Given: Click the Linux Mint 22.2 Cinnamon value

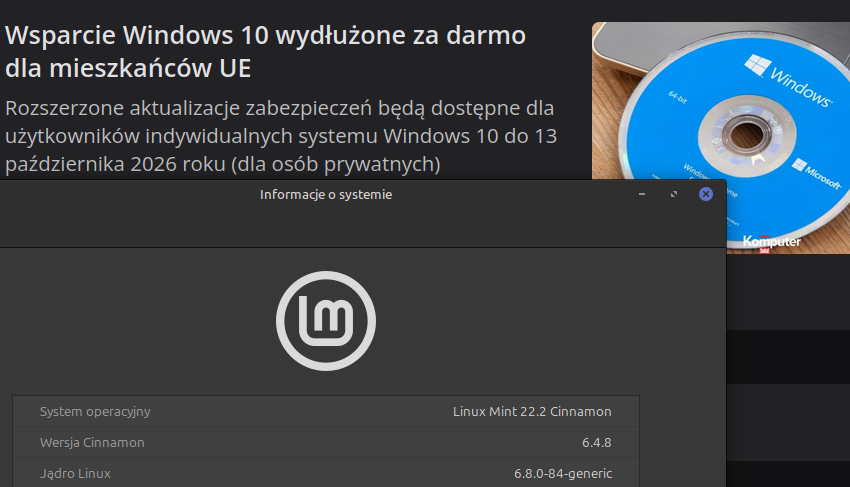Looking at the screenshot, I should pyautogui.click(x=531, y=411).
